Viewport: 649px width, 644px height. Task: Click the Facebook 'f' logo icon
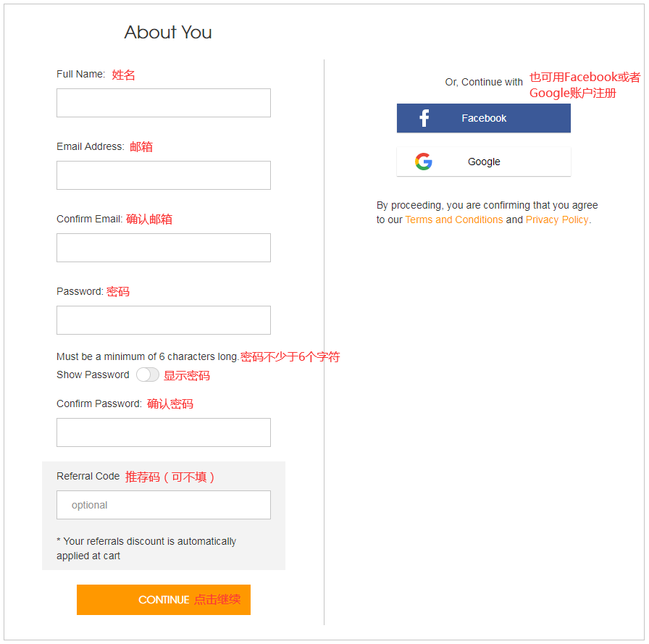point(424,118)
